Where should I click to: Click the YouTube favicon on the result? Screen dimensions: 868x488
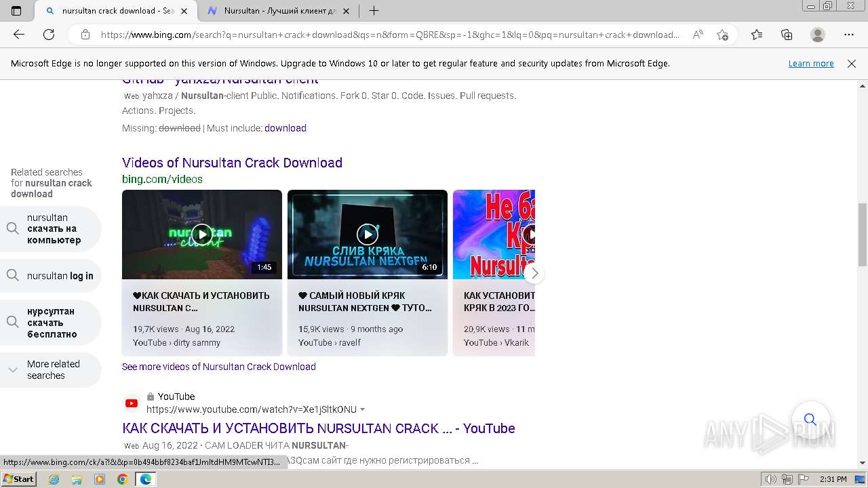(132, 403)
